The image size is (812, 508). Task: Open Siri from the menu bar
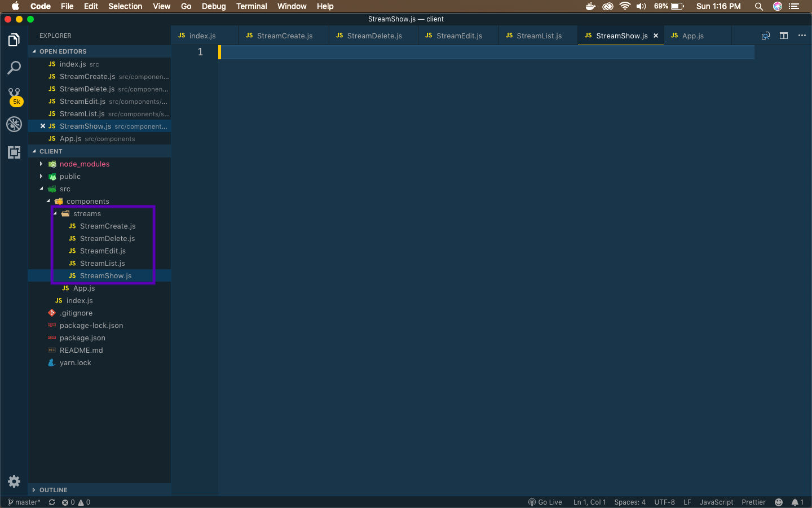point(778,6)
